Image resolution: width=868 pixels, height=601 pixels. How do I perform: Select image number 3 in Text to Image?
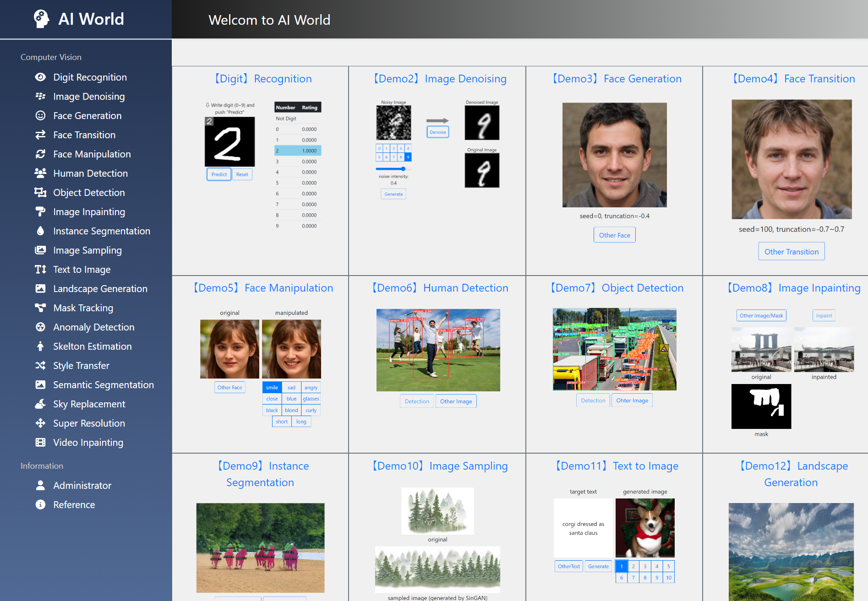[x=645, y=566]
